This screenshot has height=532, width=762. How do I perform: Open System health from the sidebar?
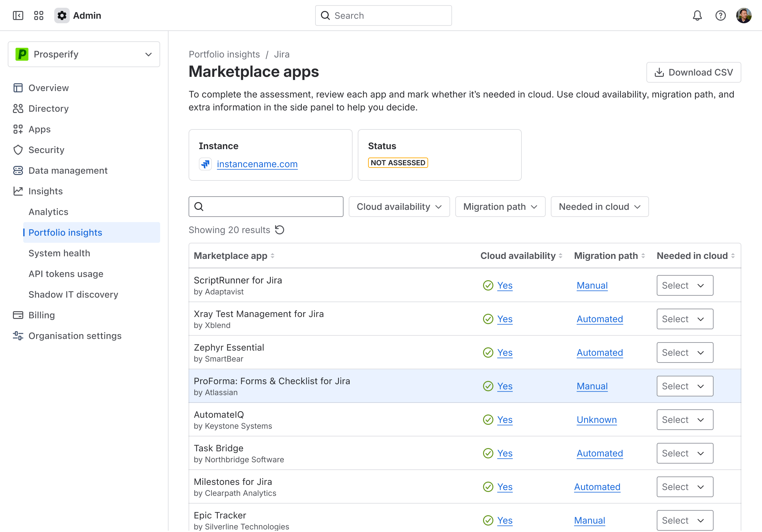[59, 253]
